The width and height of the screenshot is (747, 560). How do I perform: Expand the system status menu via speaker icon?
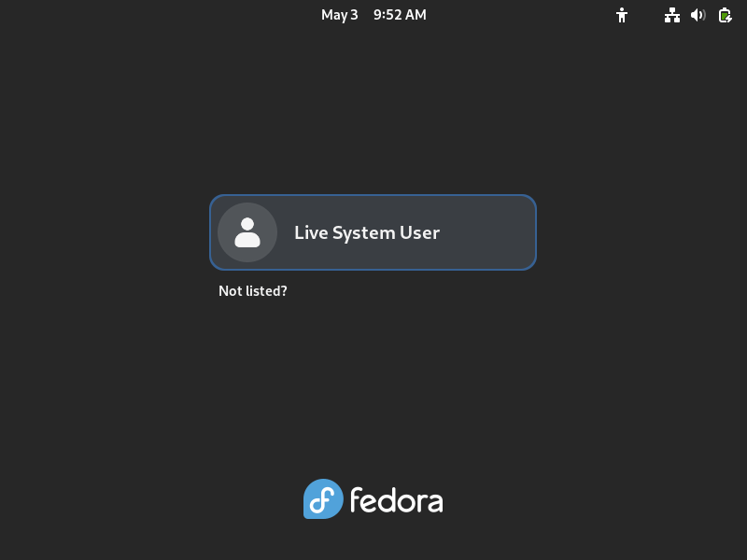click(x=698, y=15)
